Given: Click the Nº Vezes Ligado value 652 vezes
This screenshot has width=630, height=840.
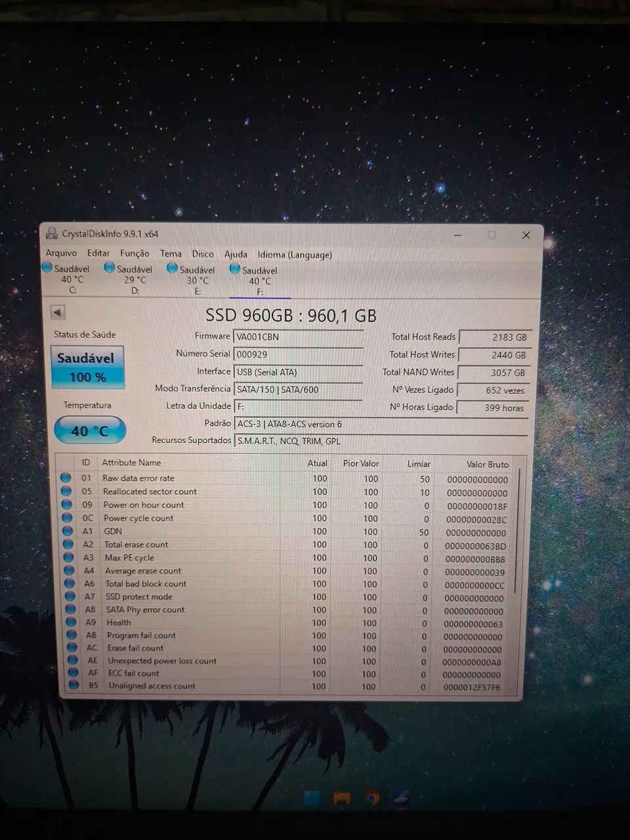Looking at the screenshot, I should pos(493,390).
